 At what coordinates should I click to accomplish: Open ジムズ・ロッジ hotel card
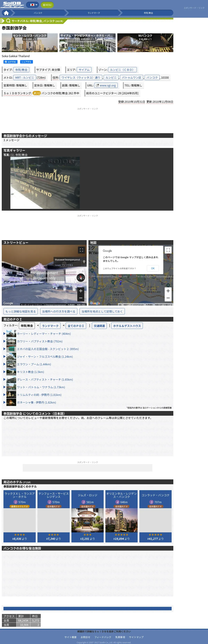87,516
